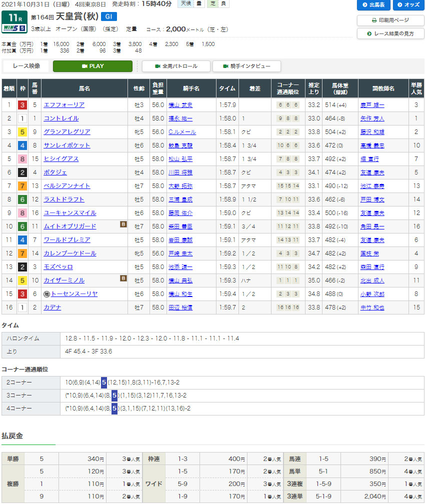
Task: Click the blinker B icon beside カイザーミノル
Action: coord(123,279)
